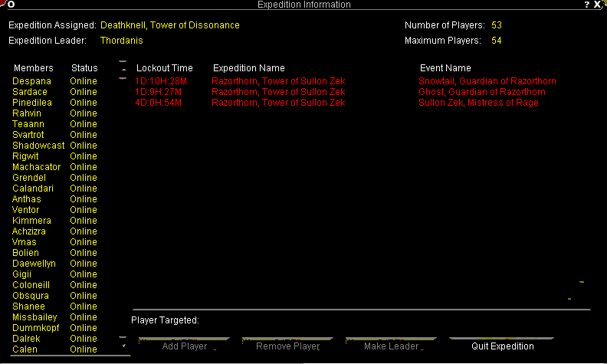The image size is (607, 364).
Task: Select member Dalrek in the list
Action: pos(26,339)
